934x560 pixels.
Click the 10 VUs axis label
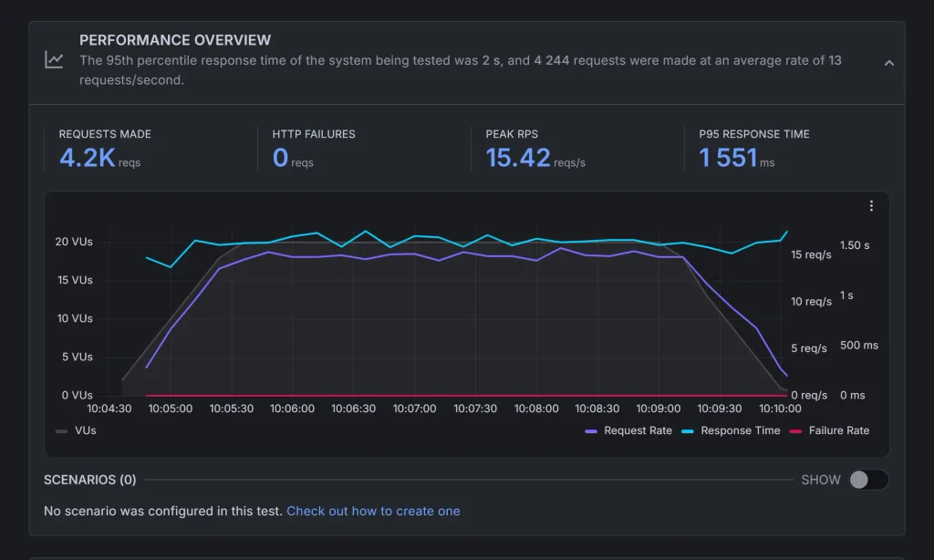75,318
